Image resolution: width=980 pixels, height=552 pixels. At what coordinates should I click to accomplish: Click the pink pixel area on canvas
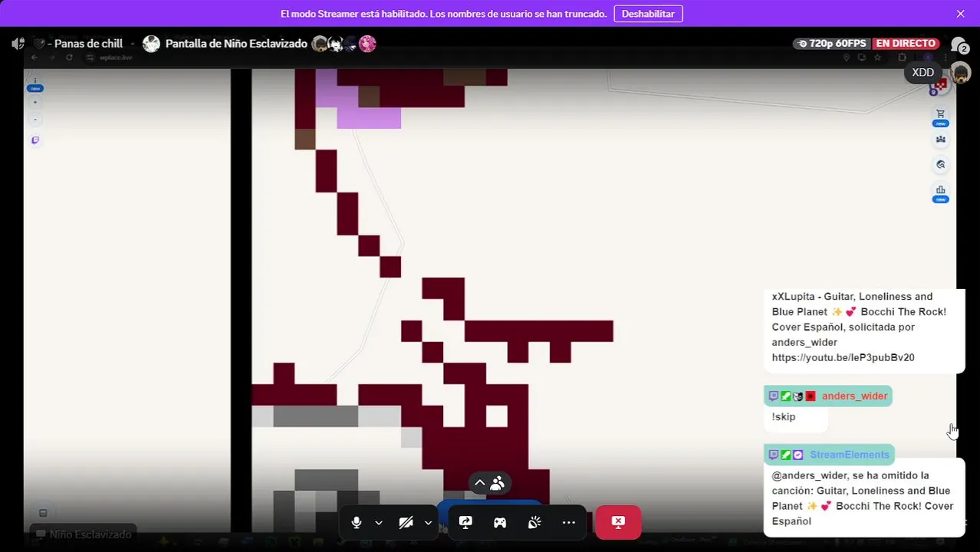(369, 117)
